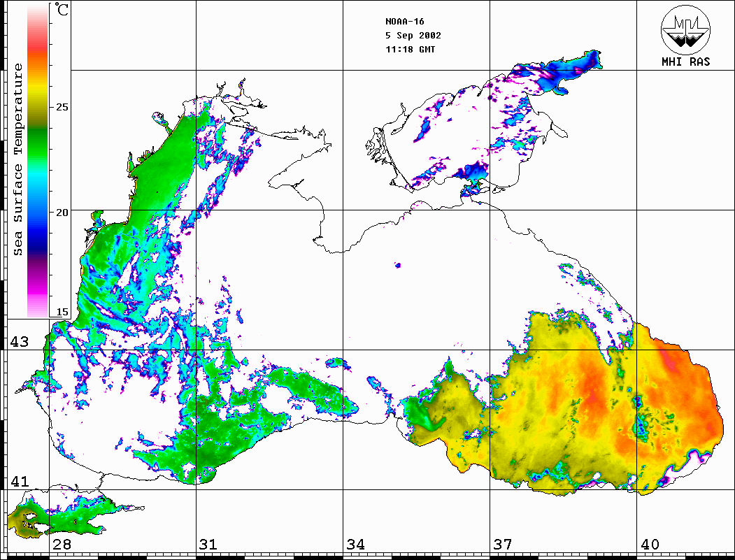Click the longitude label 40

point(650,545)
